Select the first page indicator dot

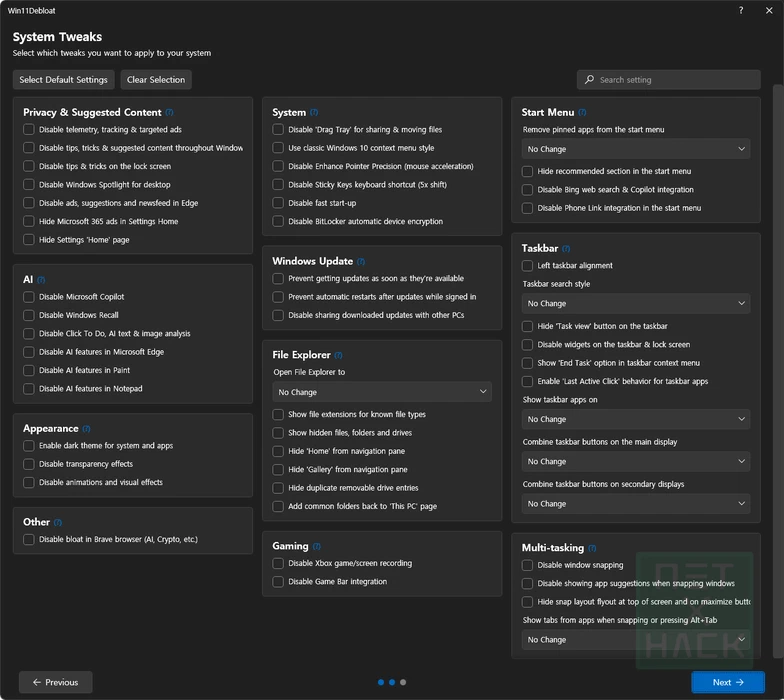381,682
